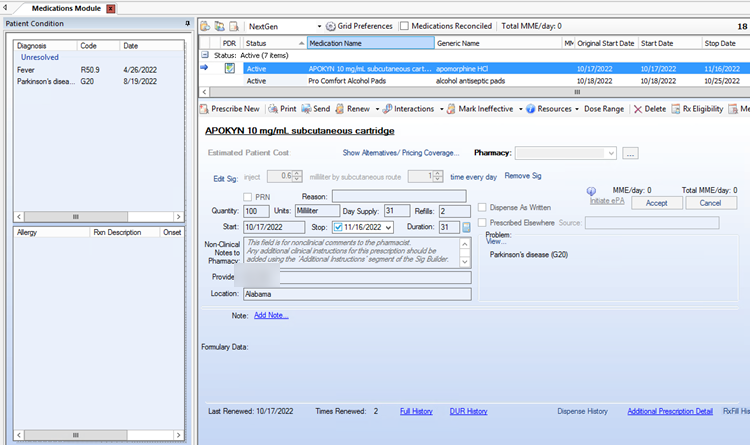The width and height of the screenshot is (750, 445).
Task: Open the NextGen dropdown
Action: (319, 26)
